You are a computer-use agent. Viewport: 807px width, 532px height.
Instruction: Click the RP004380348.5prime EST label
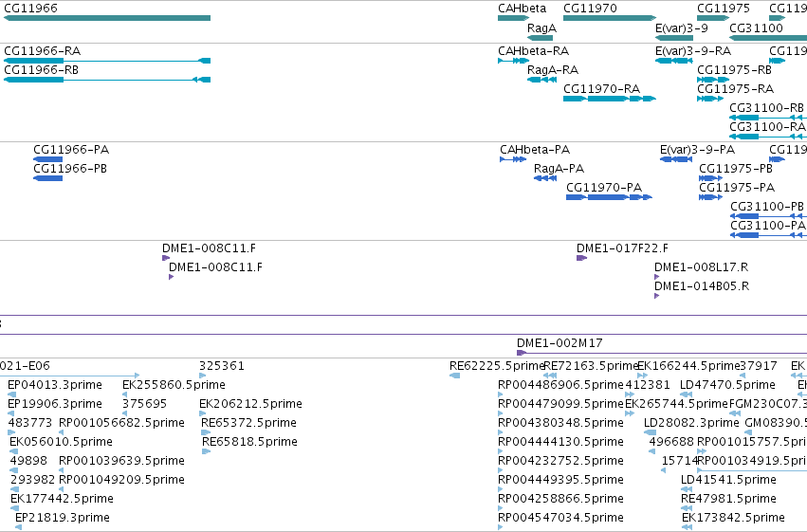click(x=560, y=424)
